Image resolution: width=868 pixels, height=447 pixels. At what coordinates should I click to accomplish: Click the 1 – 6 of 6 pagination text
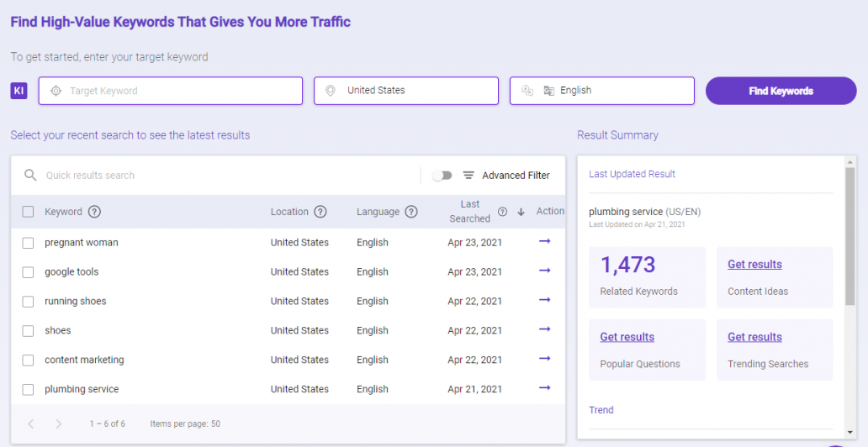pos(108,424)
